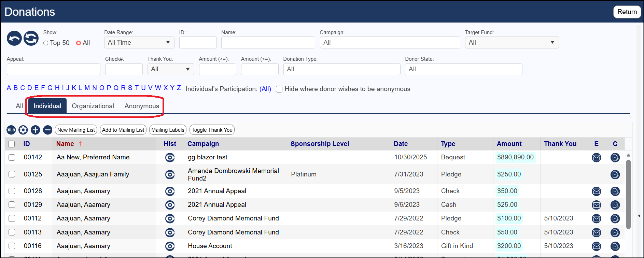Tick the checkbox for donation 00142
Image resolution: width=644 pixels, height=258 pixels.
pos(12,157)
